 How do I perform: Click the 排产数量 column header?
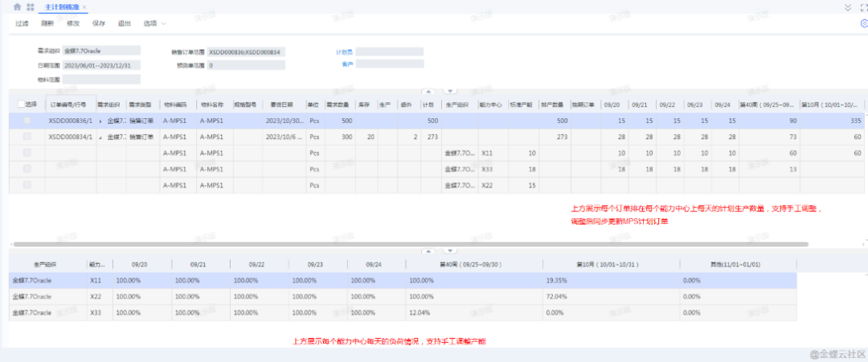click(555, 105)
